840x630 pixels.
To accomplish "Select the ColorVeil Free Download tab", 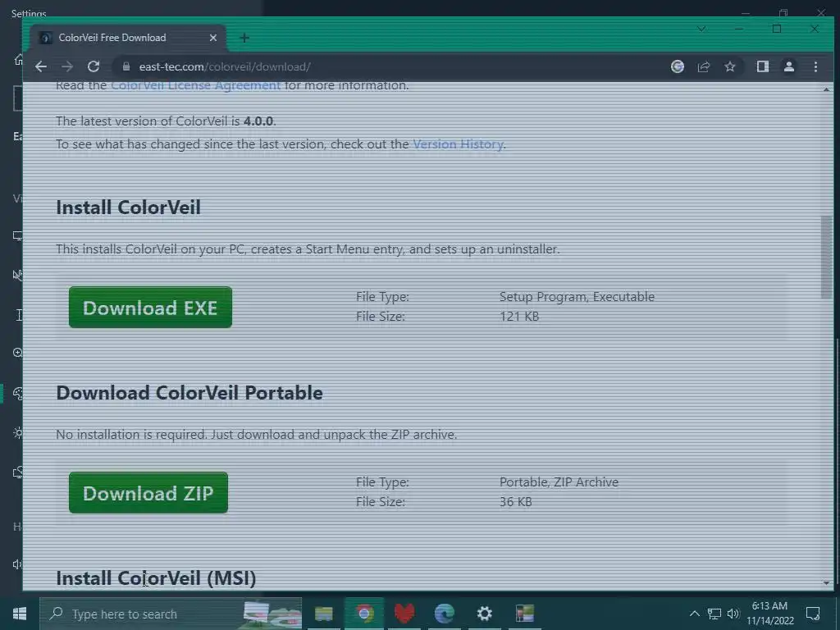I will [127, 38].
